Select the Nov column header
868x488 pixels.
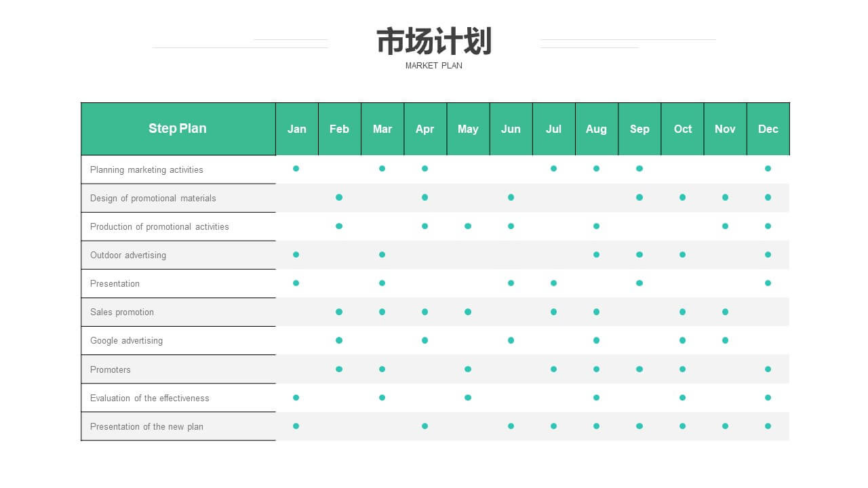point(725,129)
